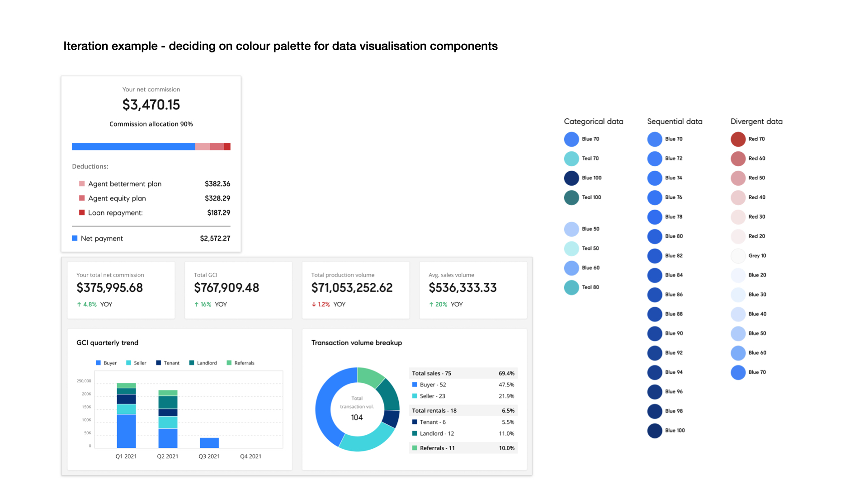Screen dimensions: 868x488
Task: Click the Red 70 divergent swatch
Action: (x=738, y=139)
